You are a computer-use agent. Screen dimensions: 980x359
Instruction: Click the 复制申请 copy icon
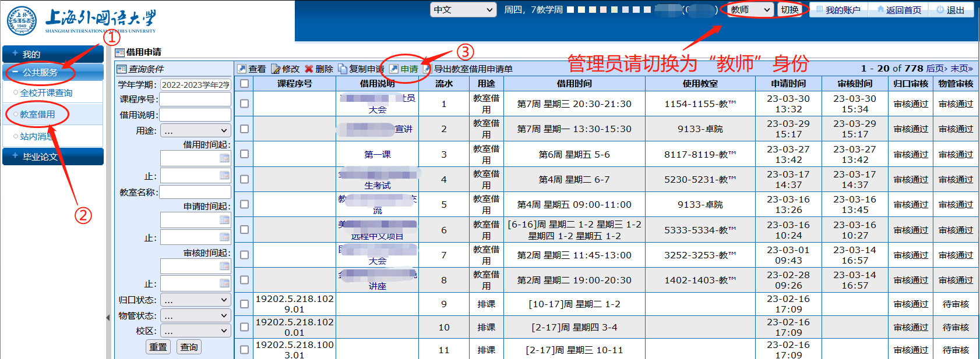point(343,69)
